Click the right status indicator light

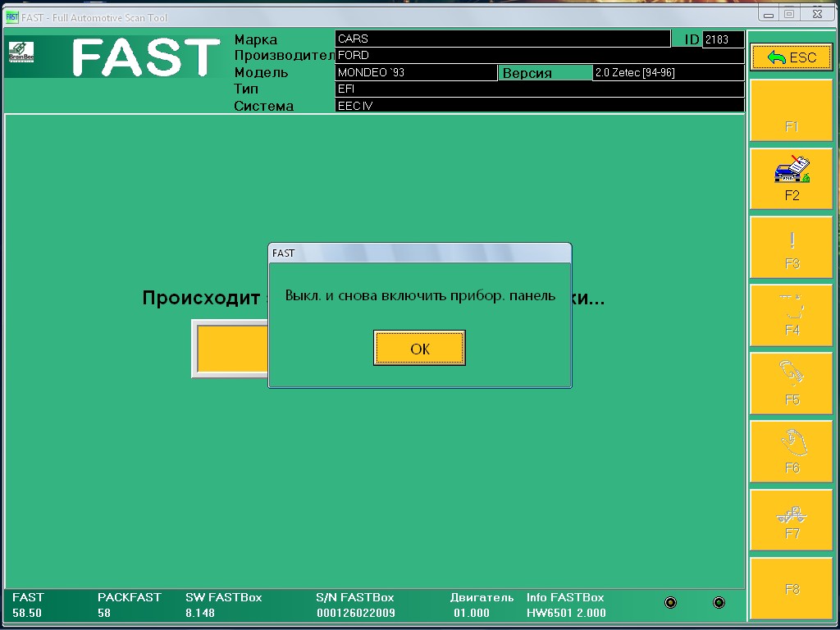point(719,603)
